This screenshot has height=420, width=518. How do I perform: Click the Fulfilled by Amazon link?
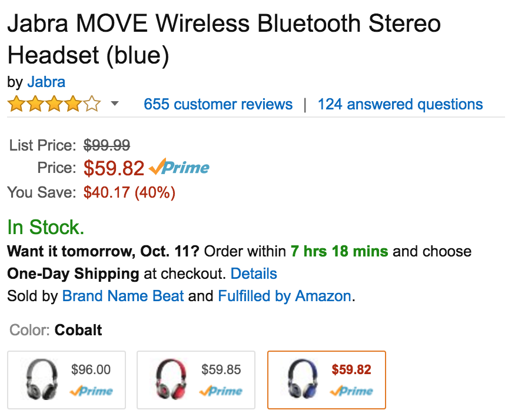coord(284,296)
